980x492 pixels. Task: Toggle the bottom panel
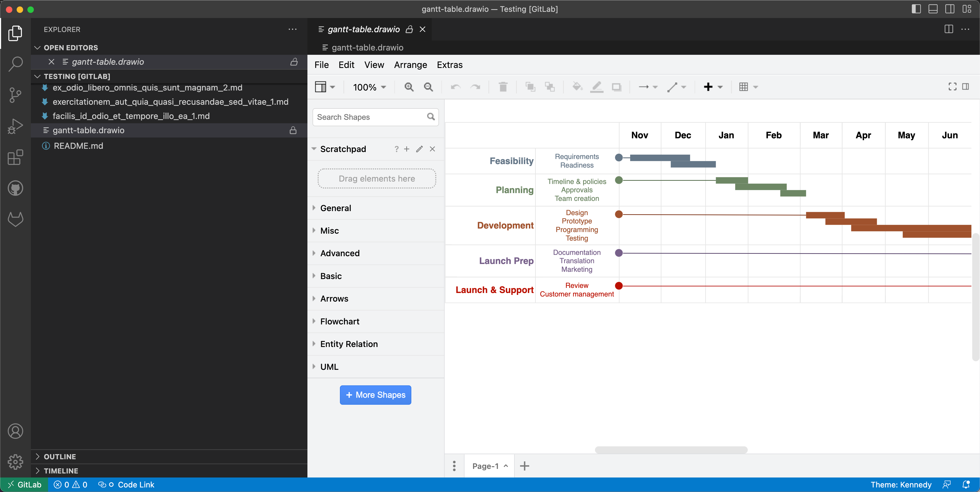933,9
